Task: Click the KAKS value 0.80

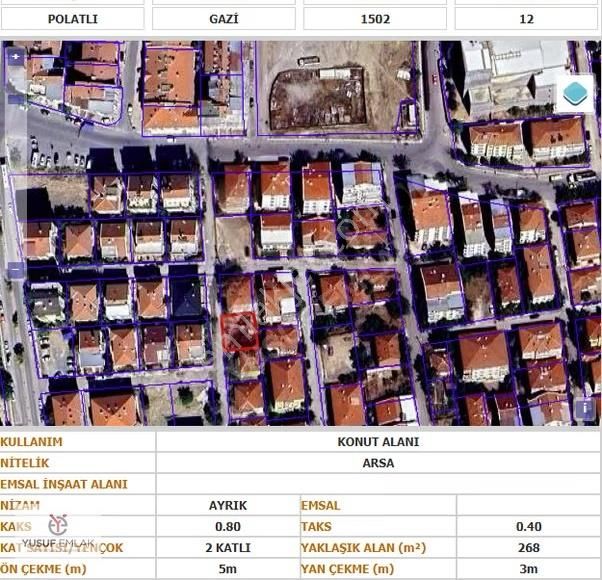Action: pos(226,526)
